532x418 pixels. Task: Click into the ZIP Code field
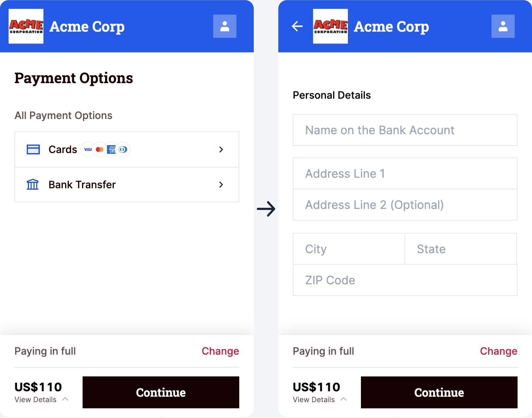405,280
